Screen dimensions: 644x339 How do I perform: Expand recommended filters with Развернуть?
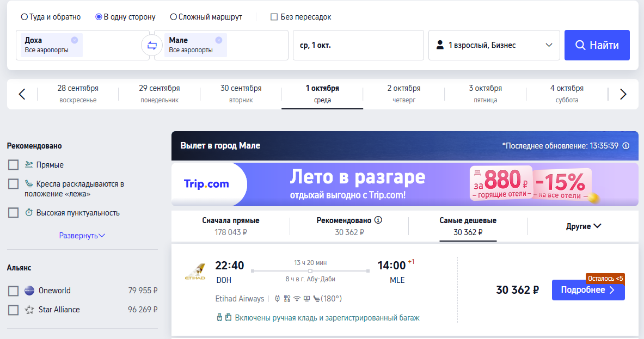click(82, 236)
